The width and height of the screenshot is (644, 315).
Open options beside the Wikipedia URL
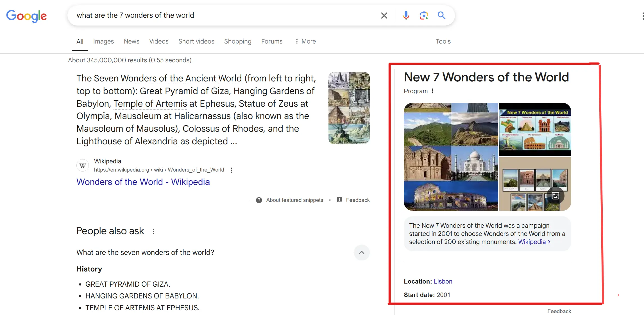tap(231, 170)
